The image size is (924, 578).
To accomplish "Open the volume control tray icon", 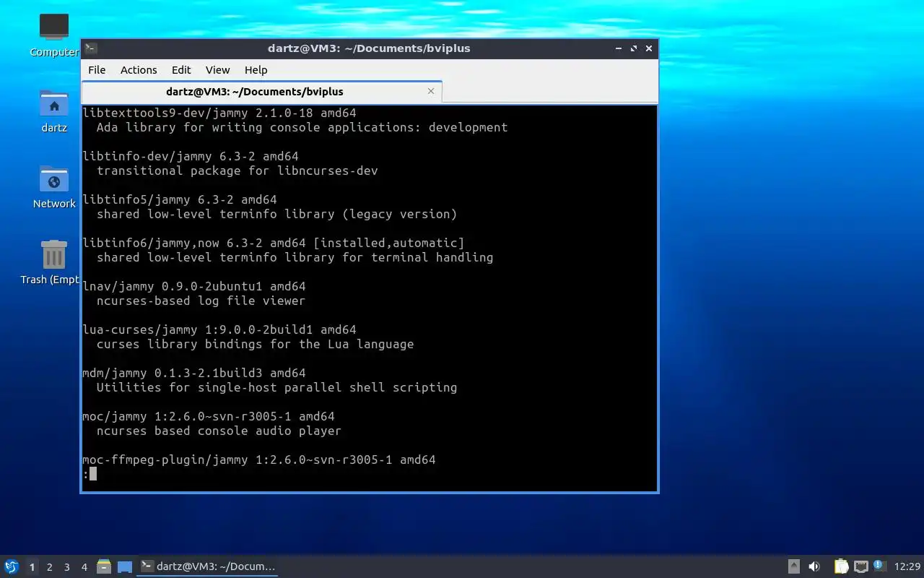I will pos(814,566).
